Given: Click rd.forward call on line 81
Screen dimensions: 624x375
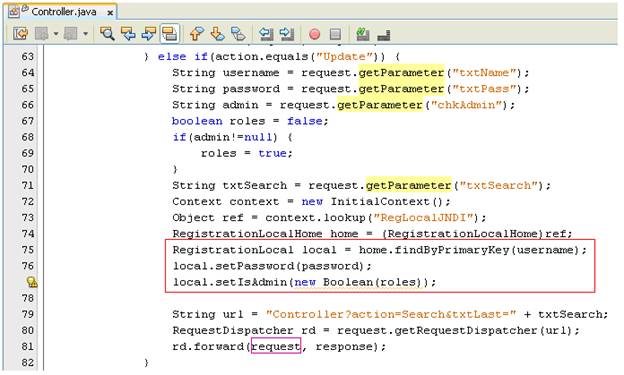Looking at the screenshot, I should 208,347.
